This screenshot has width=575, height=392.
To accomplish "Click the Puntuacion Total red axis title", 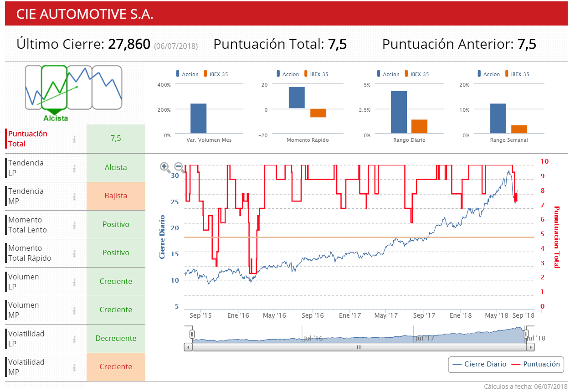I will (556, 237).
